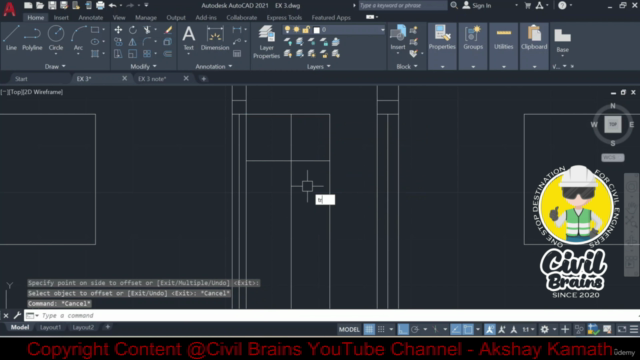Image resolution: width=640 pixels, height=360 pixels.
Task: Select the Line draw tool
Action: click(x=11, y=38)
